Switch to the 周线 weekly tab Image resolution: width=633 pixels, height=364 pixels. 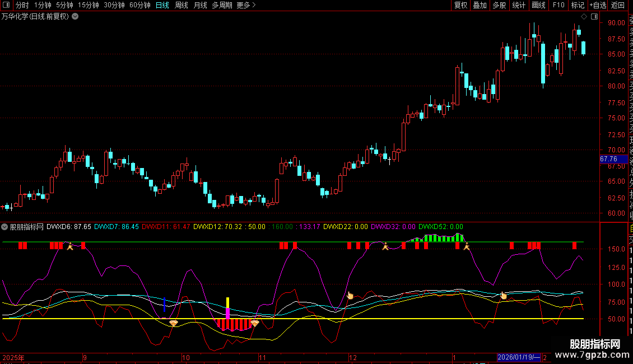[x=181, y=5]
